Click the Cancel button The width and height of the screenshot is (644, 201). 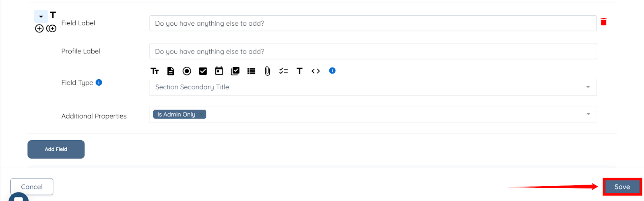tap(32, 187)
